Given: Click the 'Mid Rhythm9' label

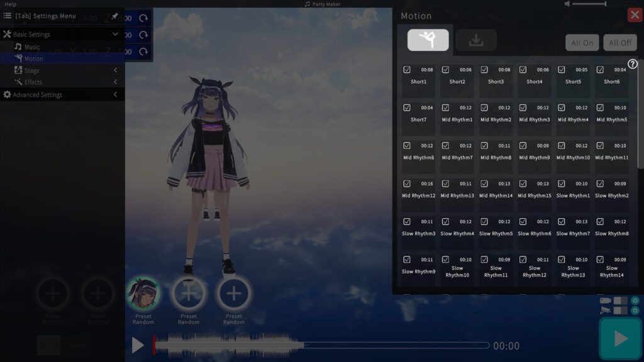Looking at the screenshot, I should click(x=535, y=158).
